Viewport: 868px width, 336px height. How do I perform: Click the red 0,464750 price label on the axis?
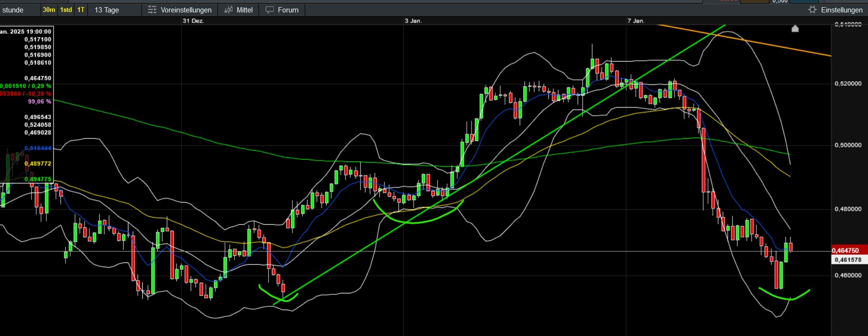tap(849, 250)
